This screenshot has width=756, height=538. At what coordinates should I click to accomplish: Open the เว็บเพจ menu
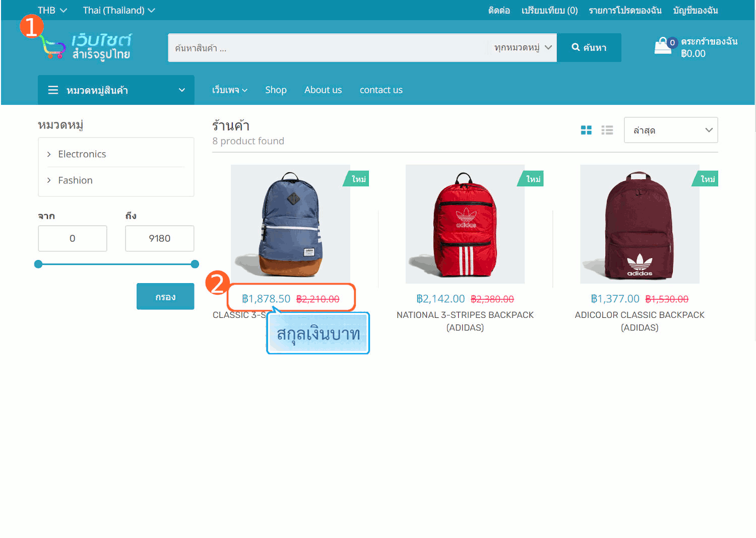point(230,90)
